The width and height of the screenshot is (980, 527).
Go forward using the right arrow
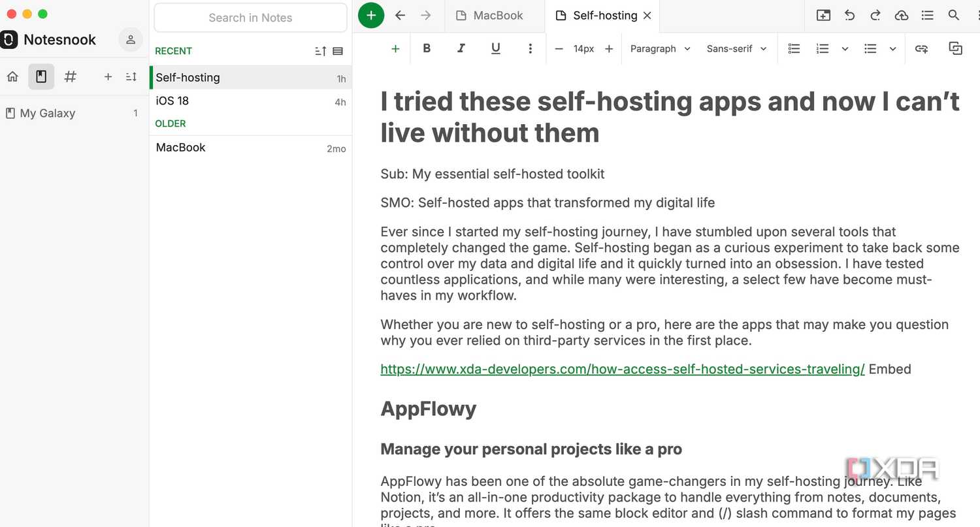[x=426, y=16]
